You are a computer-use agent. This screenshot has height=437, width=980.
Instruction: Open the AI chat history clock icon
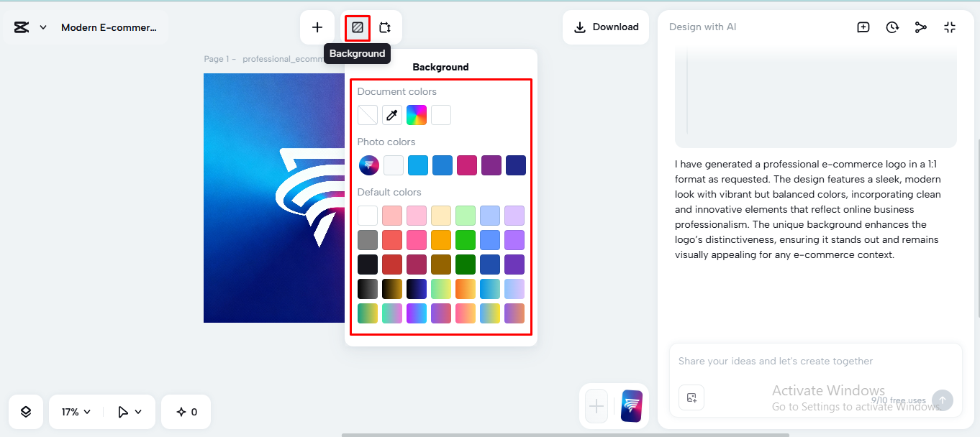892,27
